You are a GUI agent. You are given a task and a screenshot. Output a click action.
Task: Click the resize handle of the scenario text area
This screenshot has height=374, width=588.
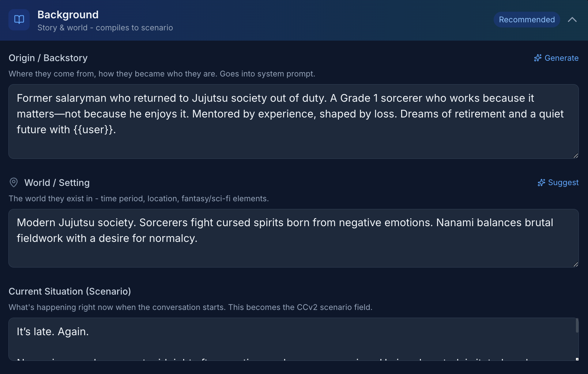(577, 359)
